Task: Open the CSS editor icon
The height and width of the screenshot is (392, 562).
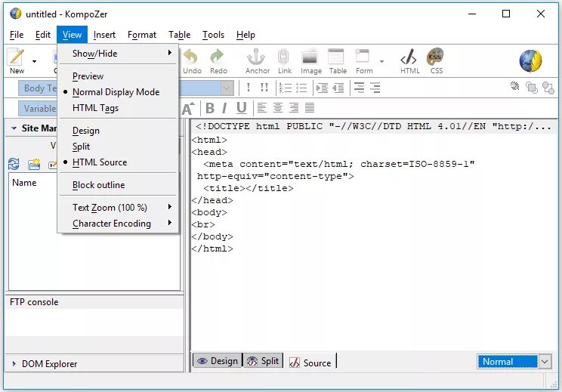Action: [x=436, y=61]
